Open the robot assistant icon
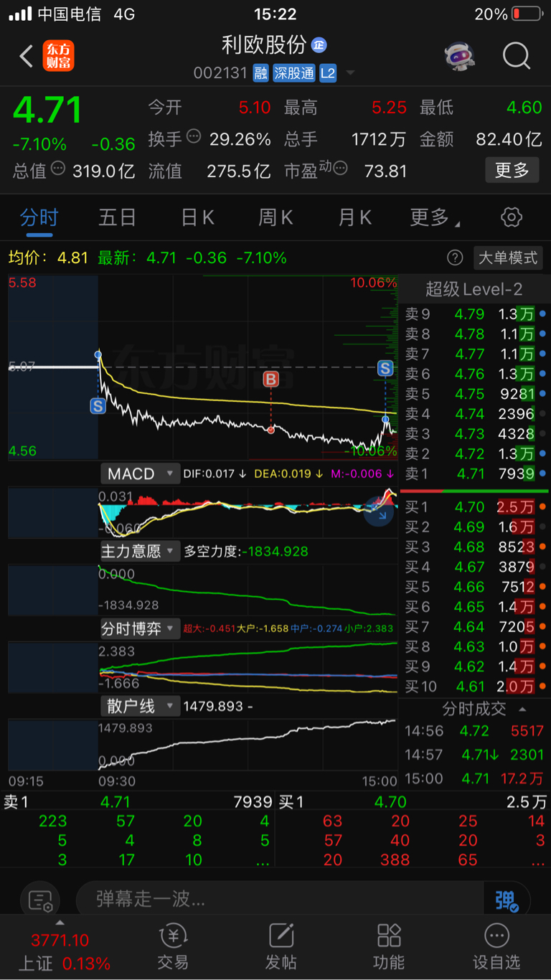551x980 pixels. coord(460,56)
